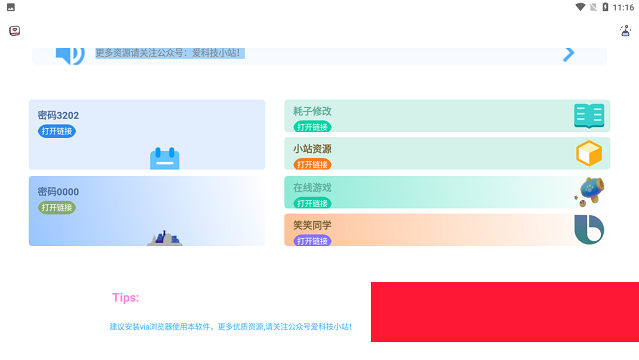Click the 打开链接 button under 小站资源

coord(313,164)
